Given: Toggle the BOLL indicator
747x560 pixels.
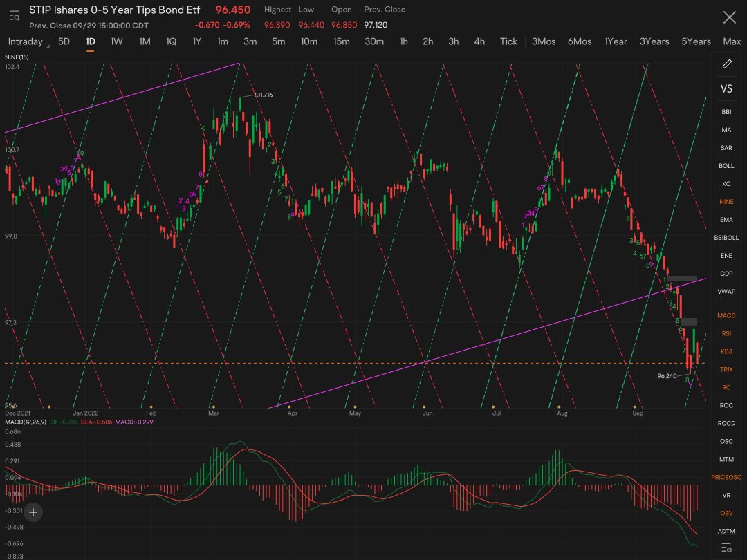Looking at the screenshot, I should coord(726,166).
